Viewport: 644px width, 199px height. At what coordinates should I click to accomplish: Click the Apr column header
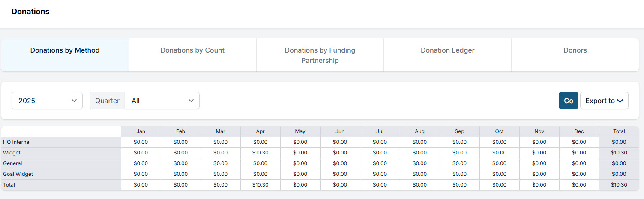(260, 131)
